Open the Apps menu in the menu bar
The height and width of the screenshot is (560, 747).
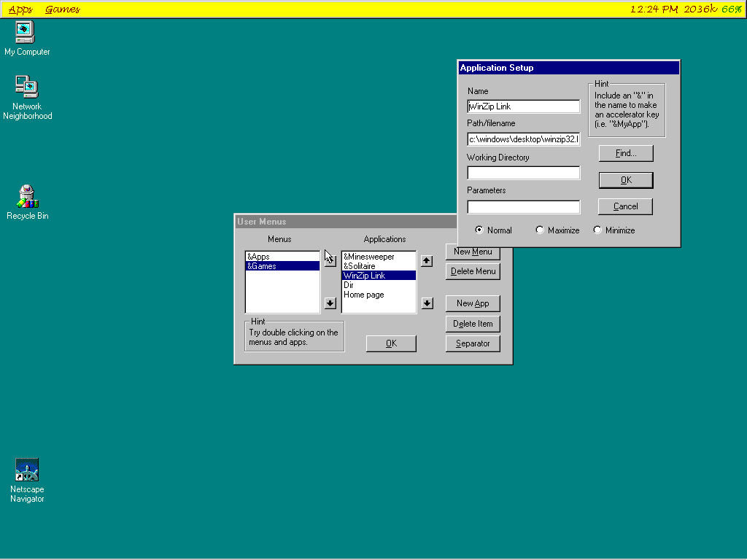click(x=20, y=9)
